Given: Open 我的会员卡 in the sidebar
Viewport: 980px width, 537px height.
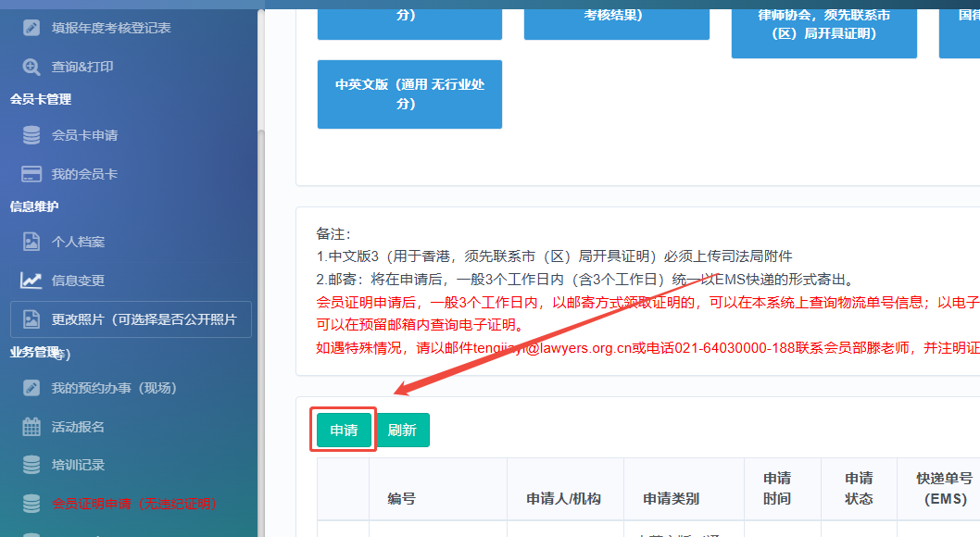Looking at the screenshot, I should click(84, 174).
